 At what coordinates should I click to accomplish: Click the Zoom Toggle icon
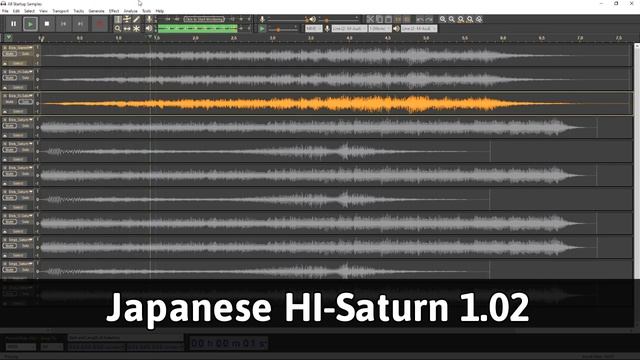(x=479, y=19)
